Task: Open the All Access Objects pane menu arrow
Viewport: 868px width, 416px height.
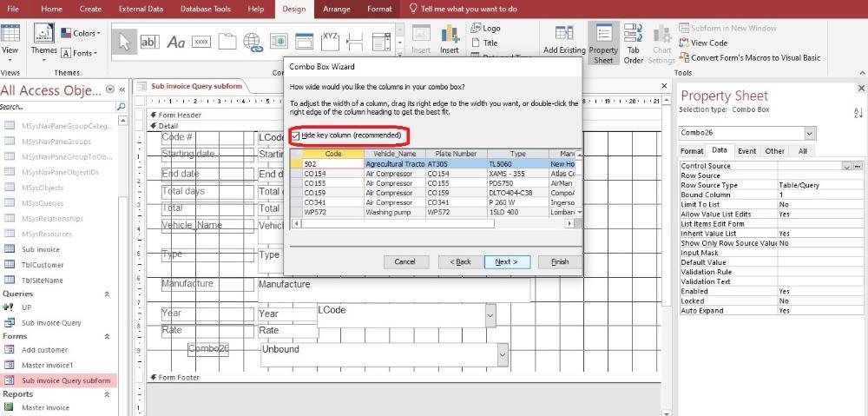Action: pyautogui.click(x=110, y=89)
